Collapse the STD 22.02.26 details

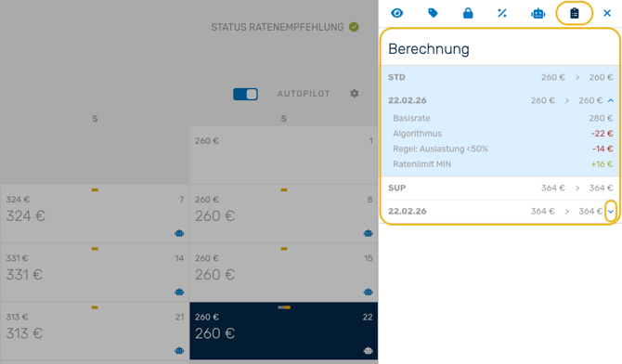[x=611, y=101]
